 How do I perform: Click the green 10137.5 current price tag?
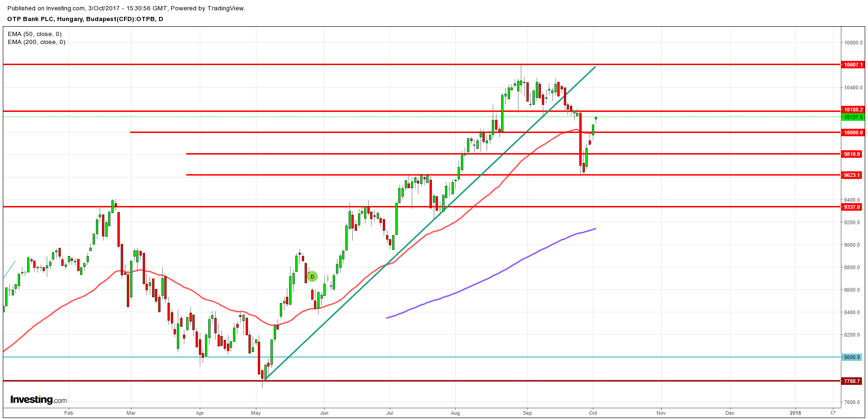coord(852,117)
